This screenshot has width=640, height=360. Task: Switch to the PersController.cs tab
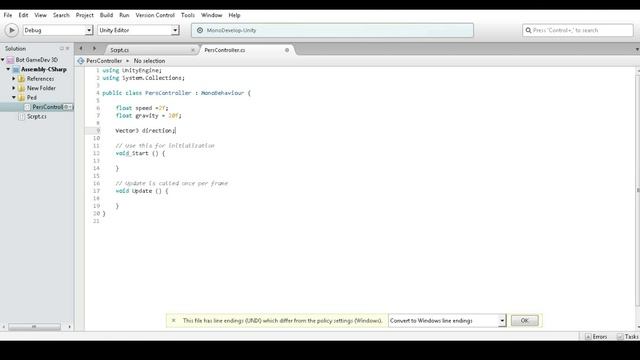click(224, 50)
